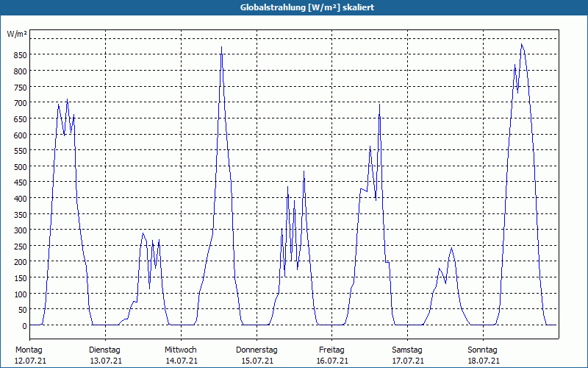Viewport: 588px width, 368px height.
Task: Click the 200 y-axis value
Action: 20,262
